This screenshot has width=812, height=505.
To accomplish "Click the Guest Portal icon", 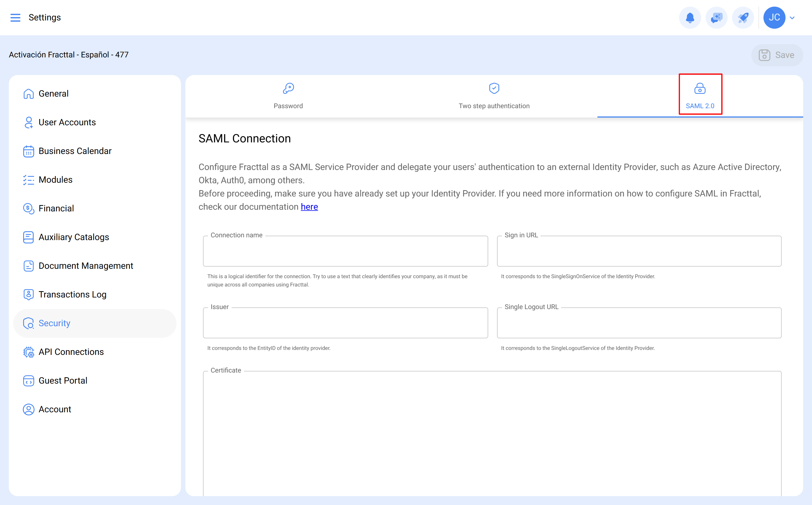I will (x=28, y=381).
